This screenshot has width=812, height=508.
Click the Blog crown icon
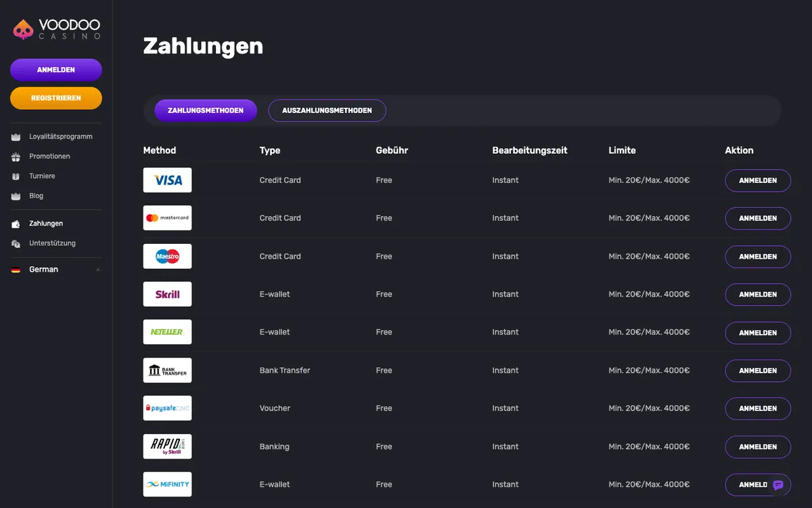[16, 196]
